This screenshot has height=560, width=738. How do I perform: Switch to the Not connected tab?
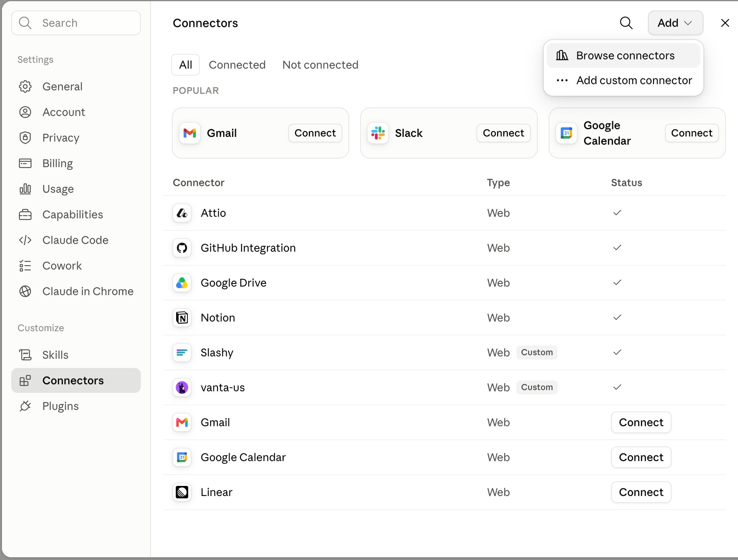coord(320,65)
